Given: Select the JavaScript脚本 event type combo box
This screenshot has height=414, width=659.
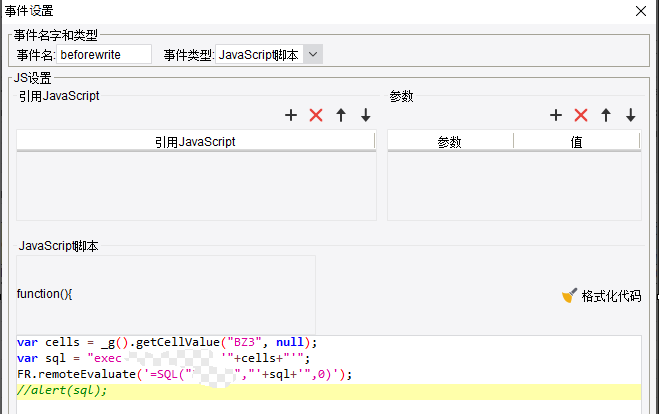Looking at the screenshot, I should (269, 54).
